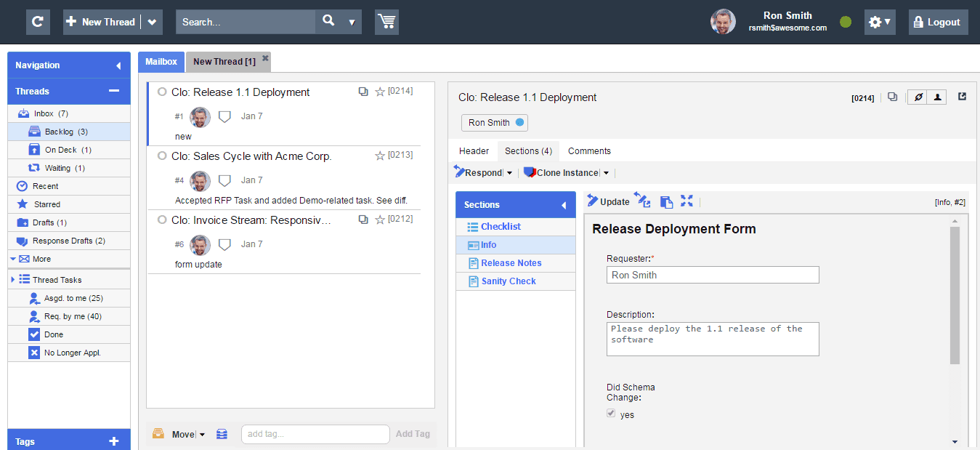The height and width of the screenshot is (450, 980).
Task: Click the Logout button
Action: tap(939, 22)
